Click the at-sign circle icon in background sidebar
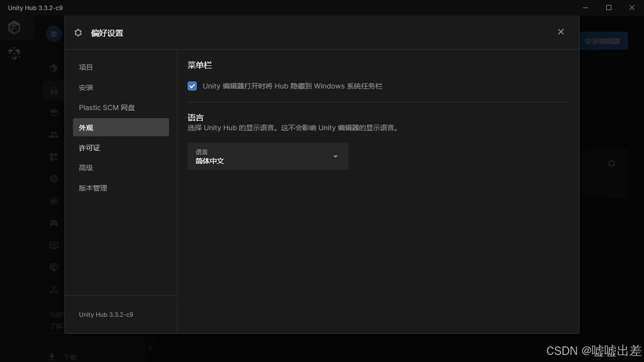644x362 pixels. [54, 201]
